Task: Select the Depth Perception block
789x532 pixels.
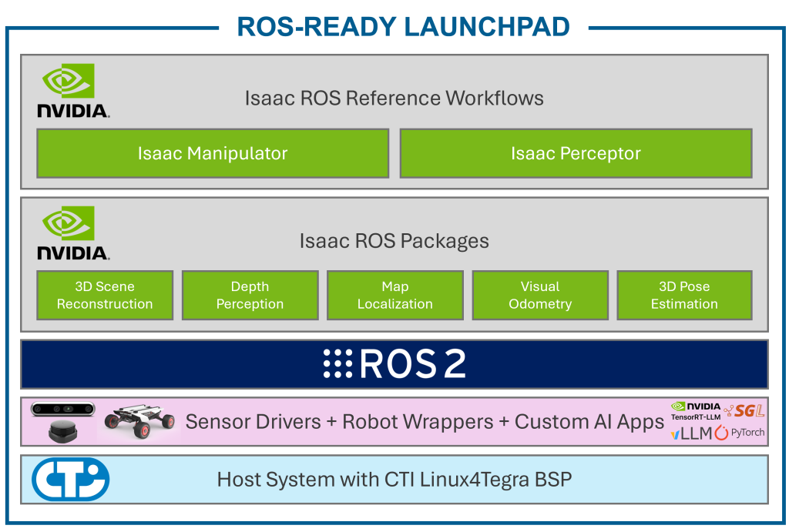Action: (x=250, y=295)
